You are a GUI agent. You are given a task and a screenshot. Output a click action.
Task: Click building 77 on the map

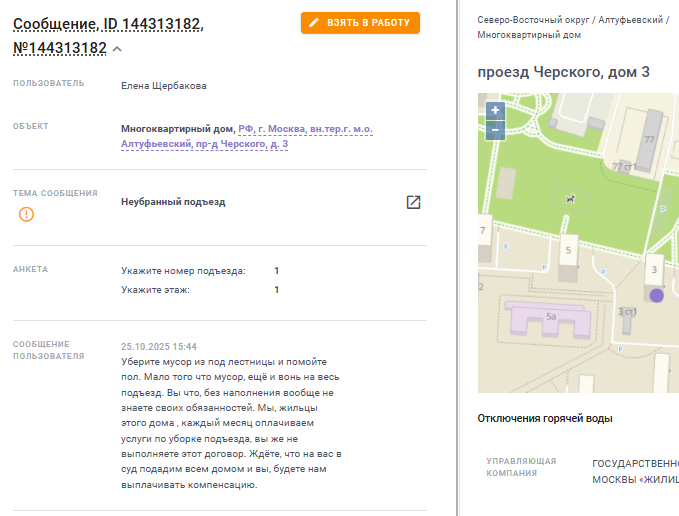tap(649, 139)
